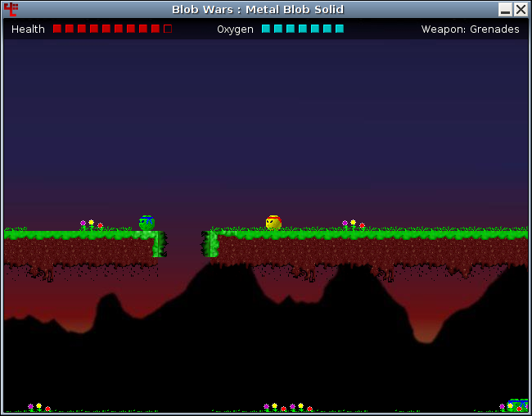Click the mossy right edge of the left platform
The image size is (532, 416).
coord(160,244)
